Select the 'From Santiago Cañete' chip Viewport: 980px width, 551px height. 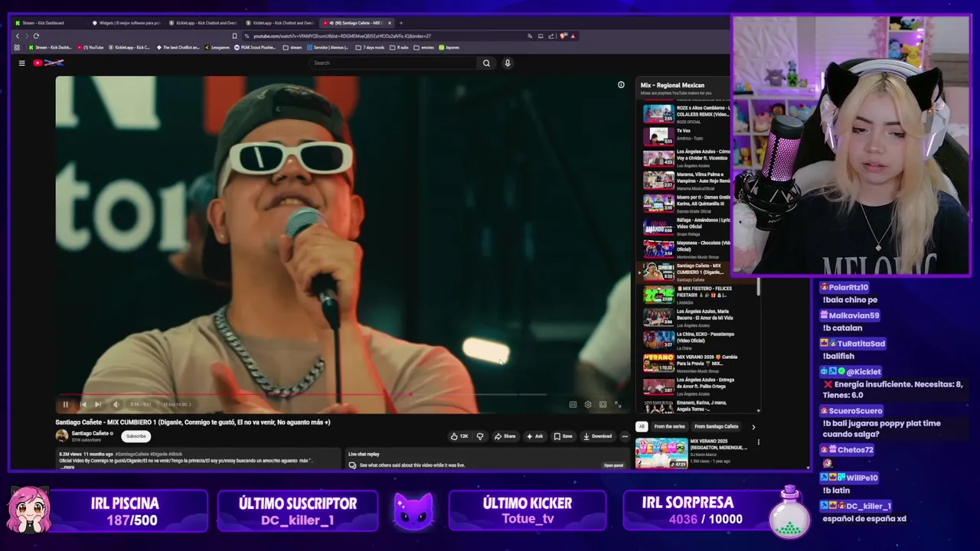[x=717, y=426]
